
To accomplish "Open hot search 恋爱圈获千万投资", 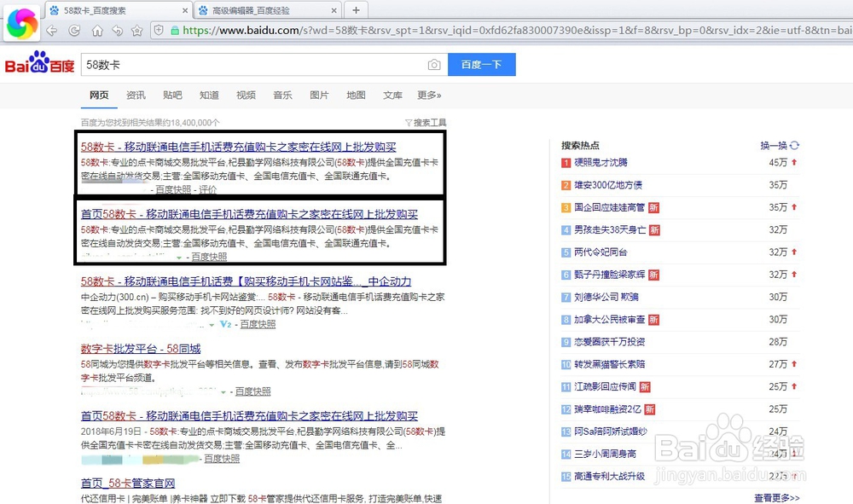I will (x=609, y=342).
